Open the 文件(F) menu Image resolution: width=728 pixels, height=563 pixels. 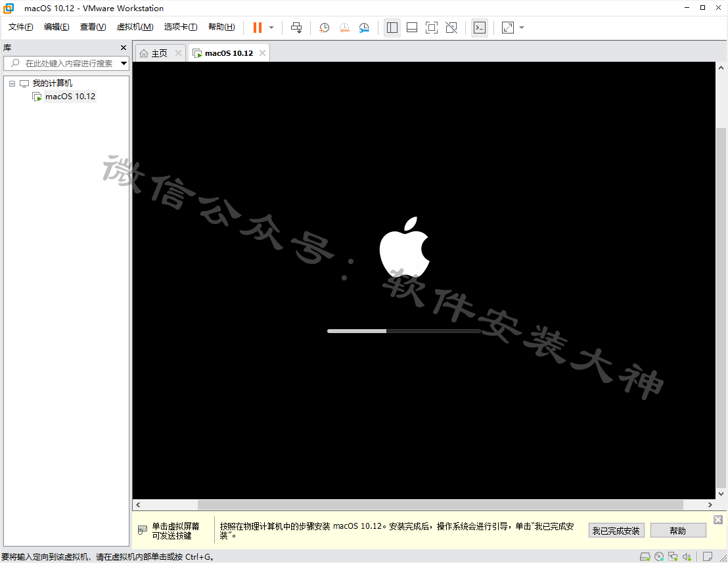(x=21, y=27)
